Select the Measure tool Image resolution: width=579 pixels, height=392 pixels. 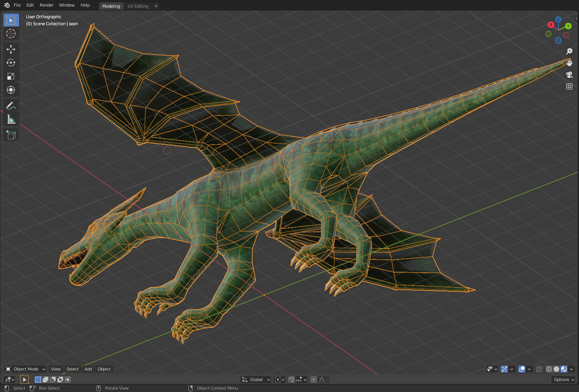[x=11, y=119]
